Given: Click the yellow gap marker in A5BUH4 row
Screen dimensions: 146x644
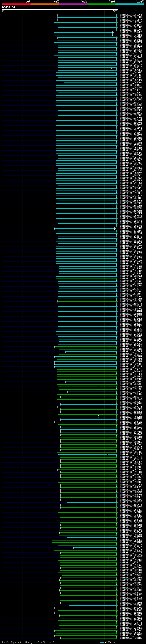Looking at the screenshot, I should tap(99, 418).
